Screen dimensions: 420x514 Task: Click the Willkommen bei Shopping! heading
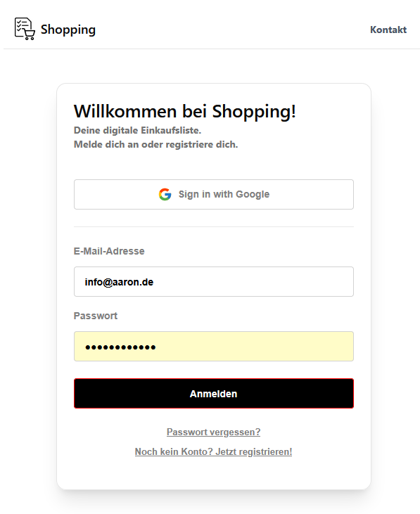[x=185, y=112]
